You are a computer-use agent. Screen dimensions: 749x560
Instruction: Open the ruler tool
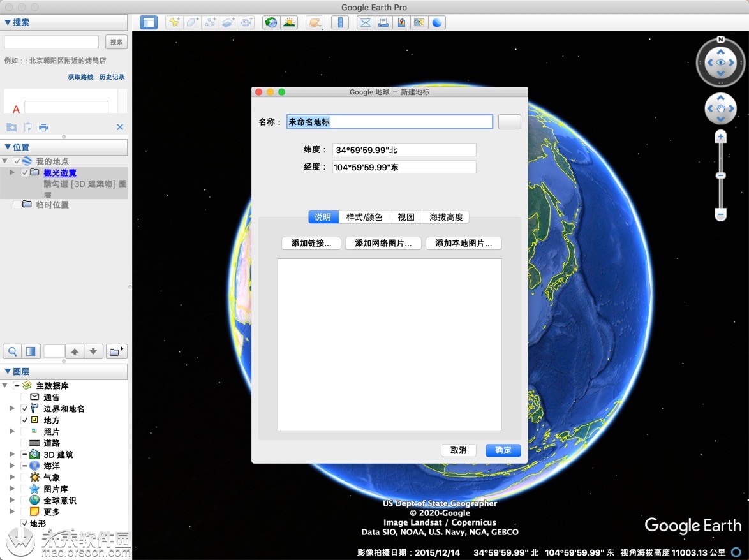339,22
